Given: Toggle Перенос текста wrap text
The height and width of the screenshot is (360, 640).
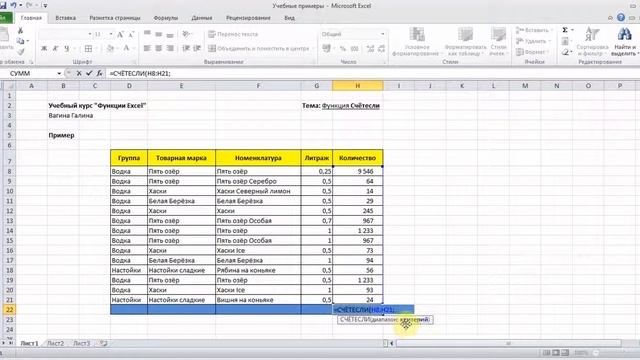Looking at the screenshot, I should tap(233, 34).
